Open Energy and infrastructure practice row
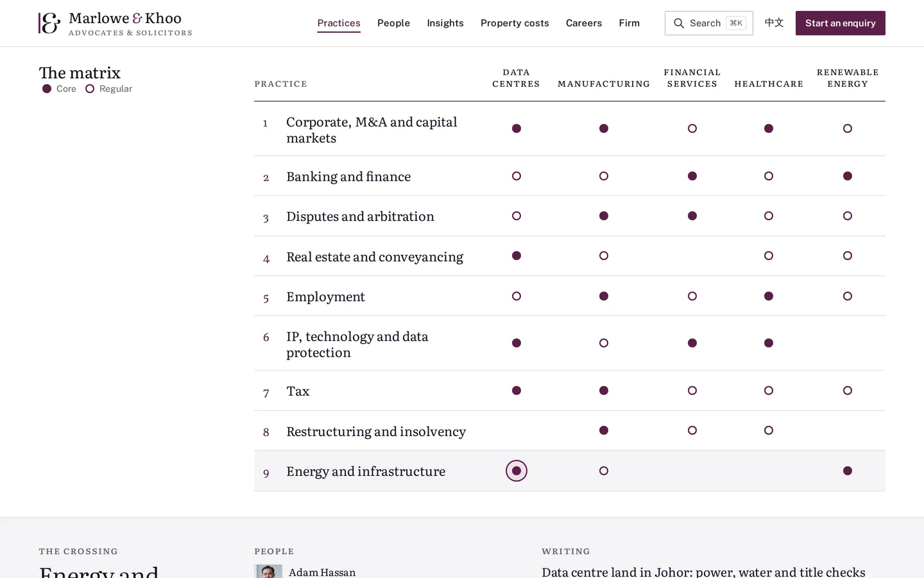 (x=570, y=471)
